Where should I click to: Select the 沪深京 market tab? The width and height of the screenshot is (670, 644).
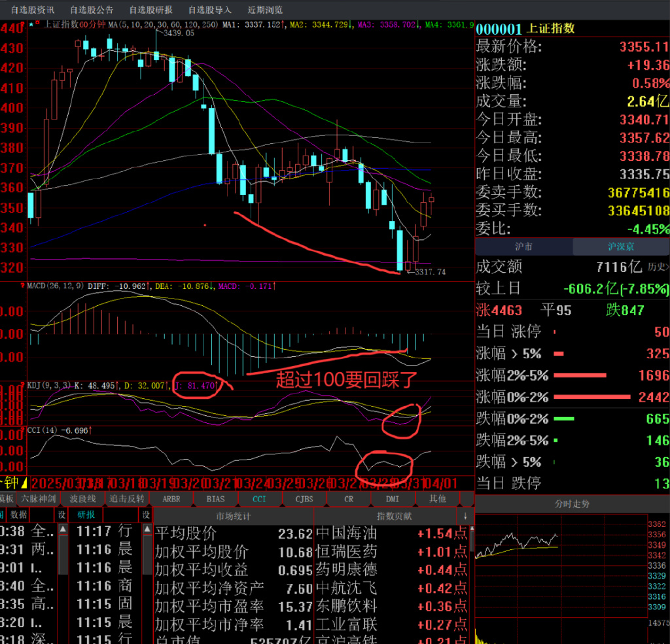coord(620,246)
